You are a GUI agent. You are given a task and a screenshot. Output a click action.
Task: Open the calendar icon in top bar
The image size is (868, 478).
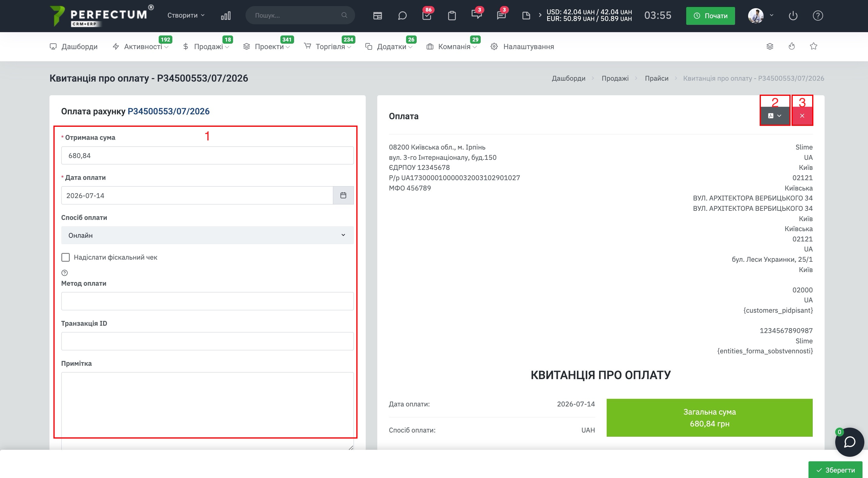click(x=377, y=15)
